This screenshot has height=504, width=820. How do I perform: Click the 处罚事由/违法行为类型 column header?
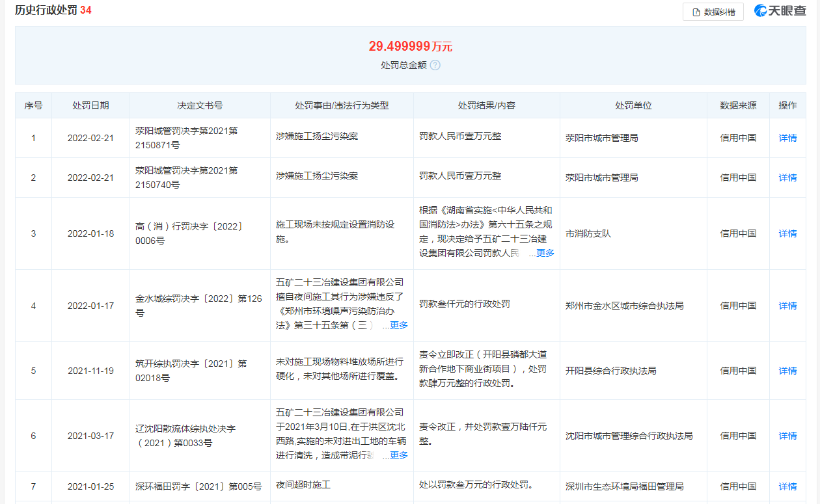point(342,105)
